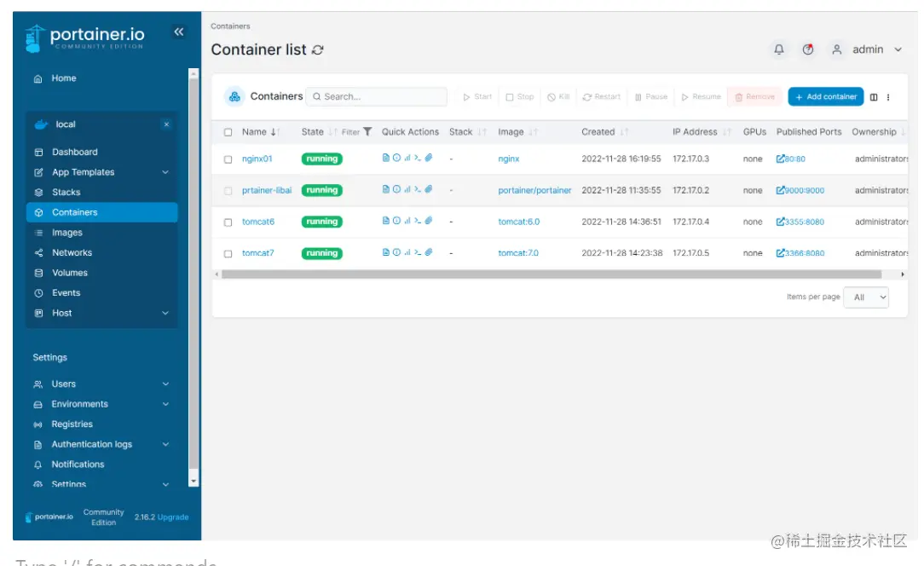Inspect the nginx01 container
The width and height of the screenshot is (924, 566).
coord(396,158)
